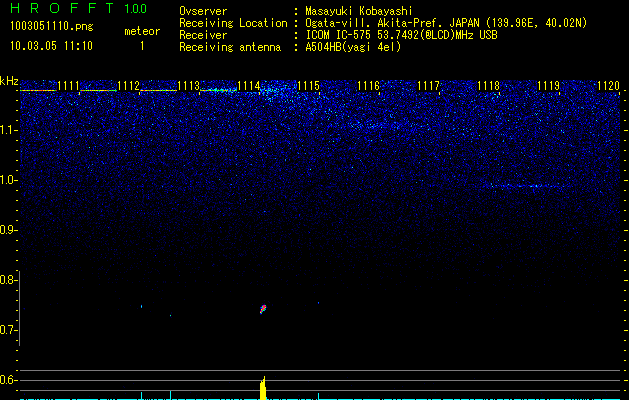Click the 1119 time marker
This screenshot has width=629, height=400.
[548, 85]
